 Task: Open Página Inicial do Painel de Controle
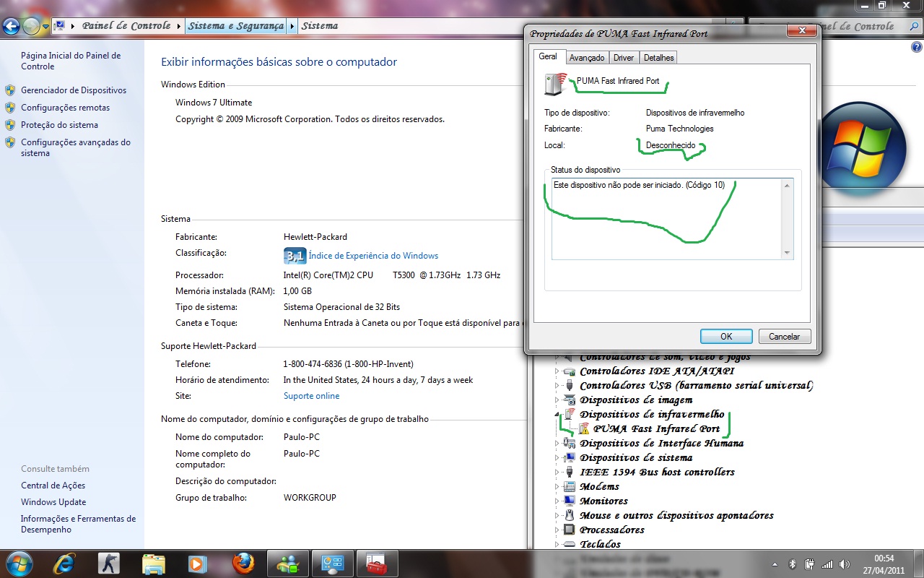pyautogui.click(x=71, y=61)
